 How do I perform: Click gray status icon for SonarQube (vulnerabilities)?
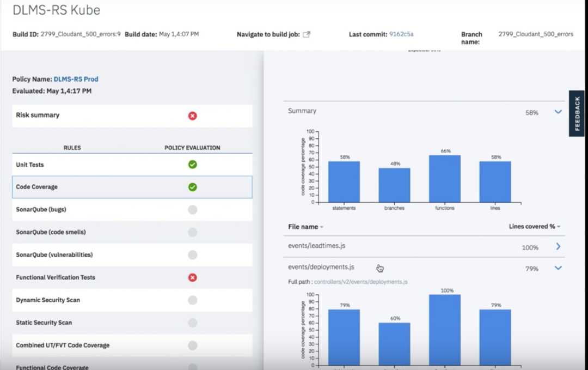pyautogui.click(x=192, y=254)
